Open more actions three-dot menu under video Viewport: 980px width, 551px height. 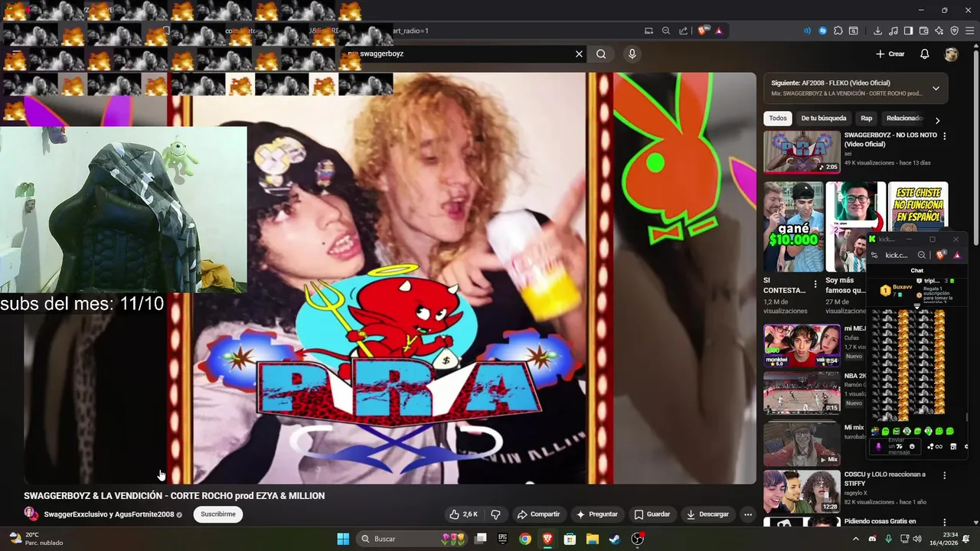748,514
